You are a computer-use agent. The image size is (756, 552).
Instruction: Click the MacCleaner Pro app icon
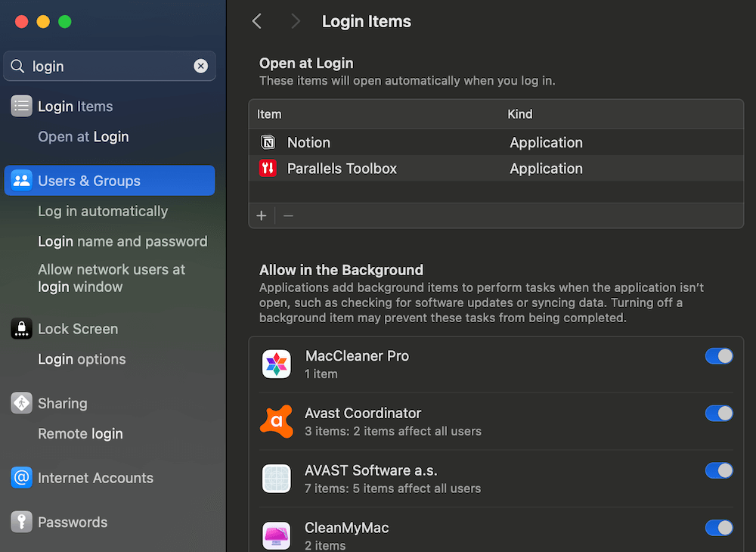277,364
